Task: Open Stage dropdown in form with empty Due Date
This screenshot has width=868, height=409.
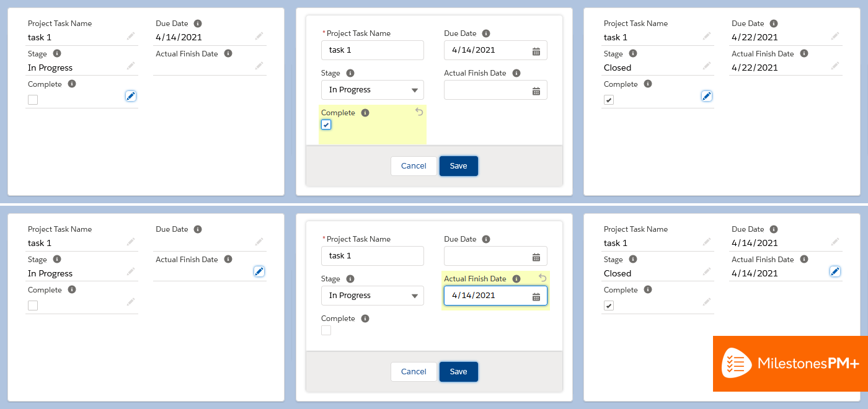Action: tap(373, 296)
